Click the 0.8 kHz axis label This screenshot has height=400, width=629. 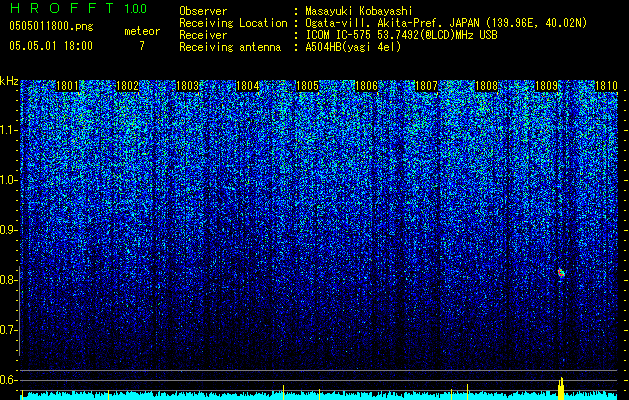click(8, 280)
